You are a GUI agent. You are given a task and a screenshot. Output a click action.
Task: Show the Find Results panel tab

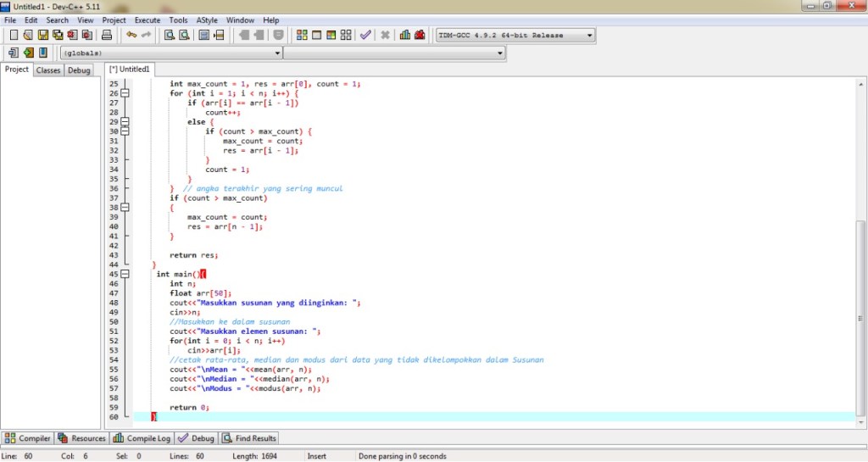[x=250, y=438]
